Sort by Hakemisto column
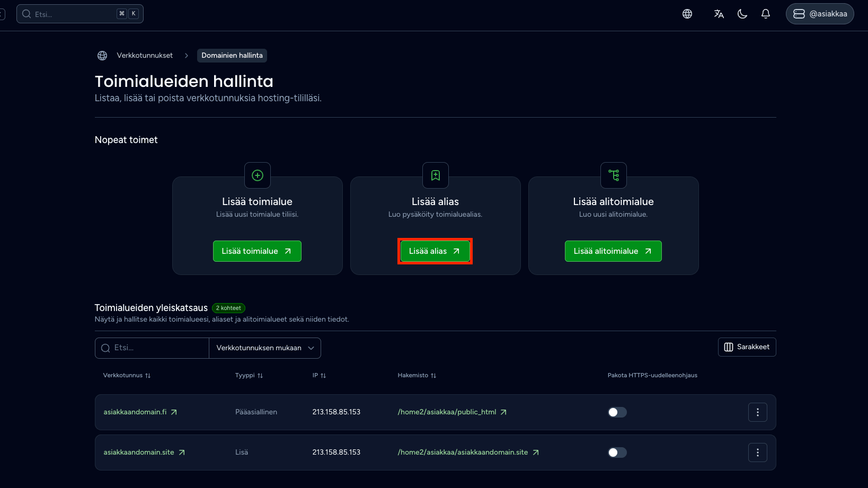This screenshot has width=868, height=488. [x=417, y=375]
